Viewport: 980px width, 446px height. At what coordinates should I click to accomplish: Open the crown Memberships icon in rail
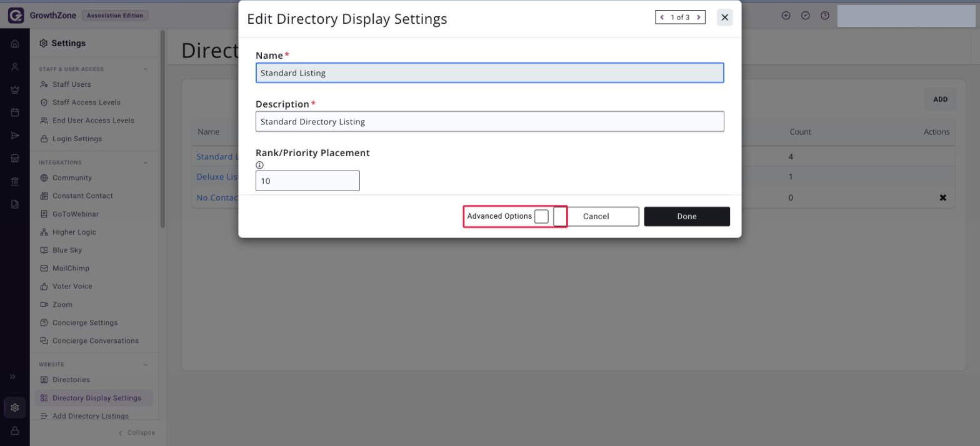click(15, 90)
